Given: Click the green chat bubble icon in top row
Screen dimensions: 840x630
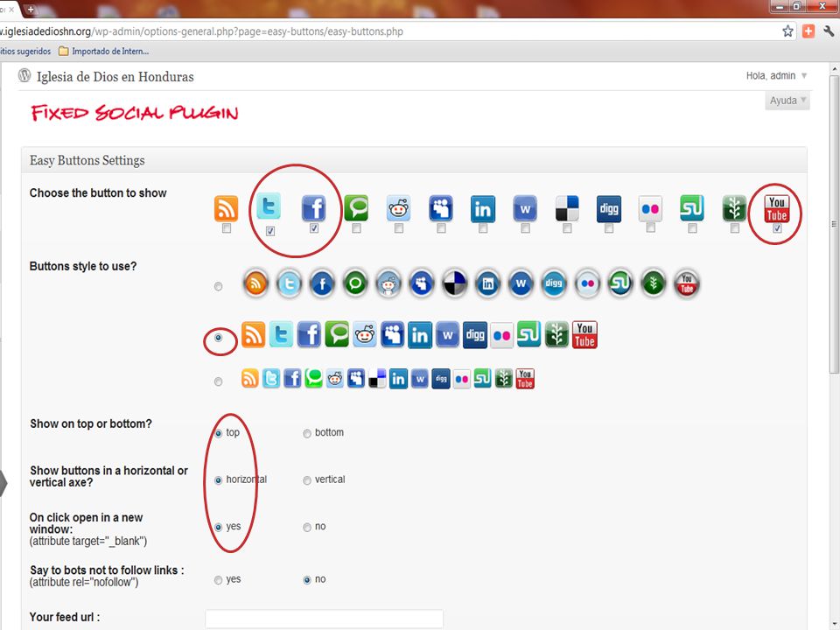Looking at the screenshot, I should coord(356,208).
